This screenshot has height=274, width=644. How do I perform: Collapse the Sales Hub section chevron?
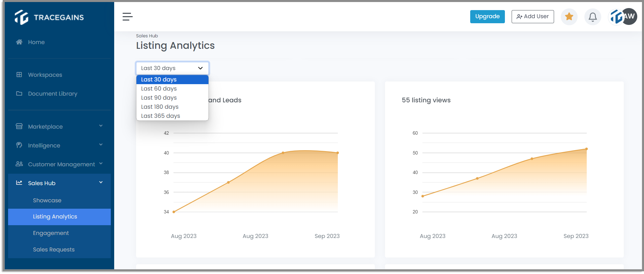tap(101, 182)
